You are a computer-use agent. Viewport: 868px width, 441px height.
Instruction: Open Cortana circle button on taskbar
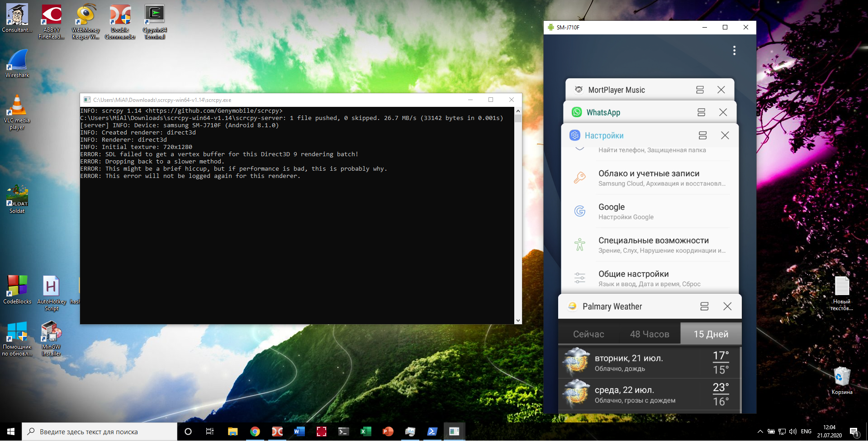(188, 431)
